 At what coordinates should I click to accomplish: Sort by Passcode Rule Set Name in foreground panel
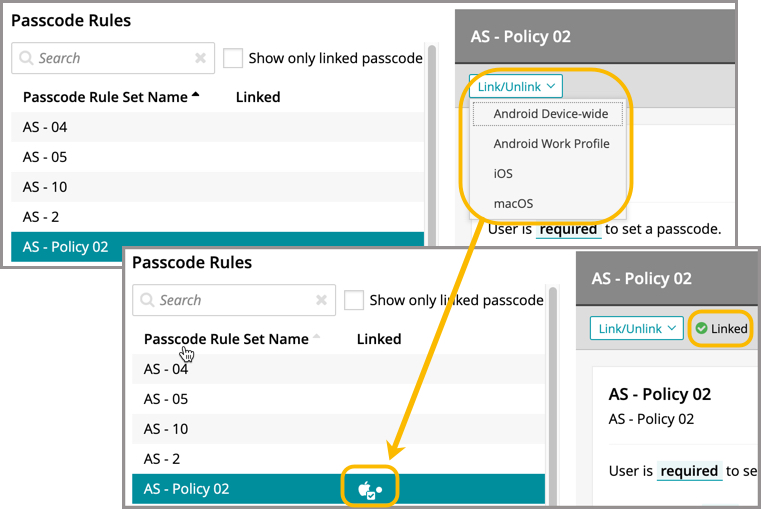coord(226,339)
